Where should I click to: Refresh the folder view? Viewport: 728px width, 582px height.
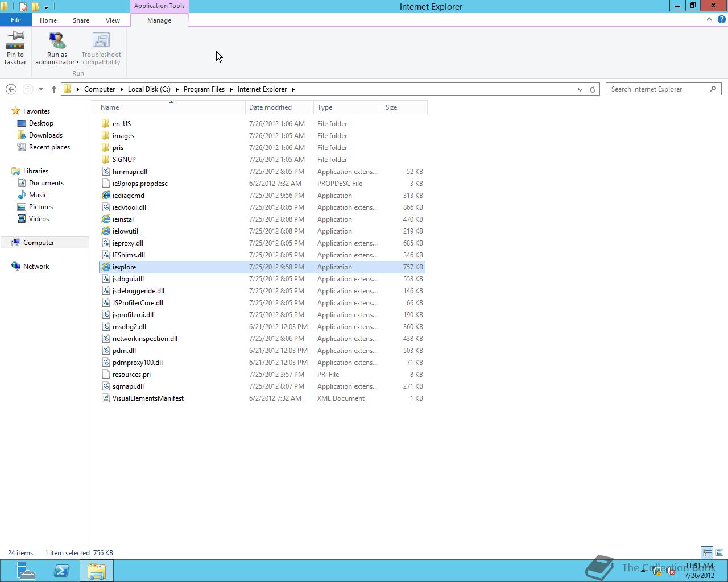click(593, 89)
